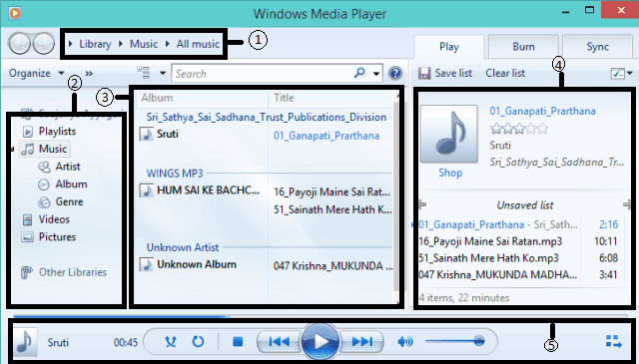This screenshot has height=364, width=639.
Task: Click the Unsaved list title
Action: pos(525,204)
